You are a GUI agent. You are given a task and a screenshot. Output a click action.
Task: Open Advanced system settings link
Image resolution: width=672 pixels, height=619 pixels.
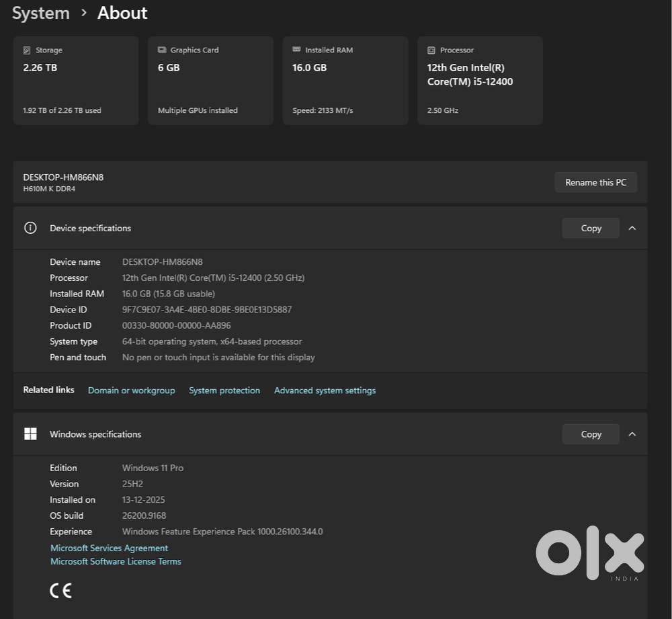tap(325, 390)
